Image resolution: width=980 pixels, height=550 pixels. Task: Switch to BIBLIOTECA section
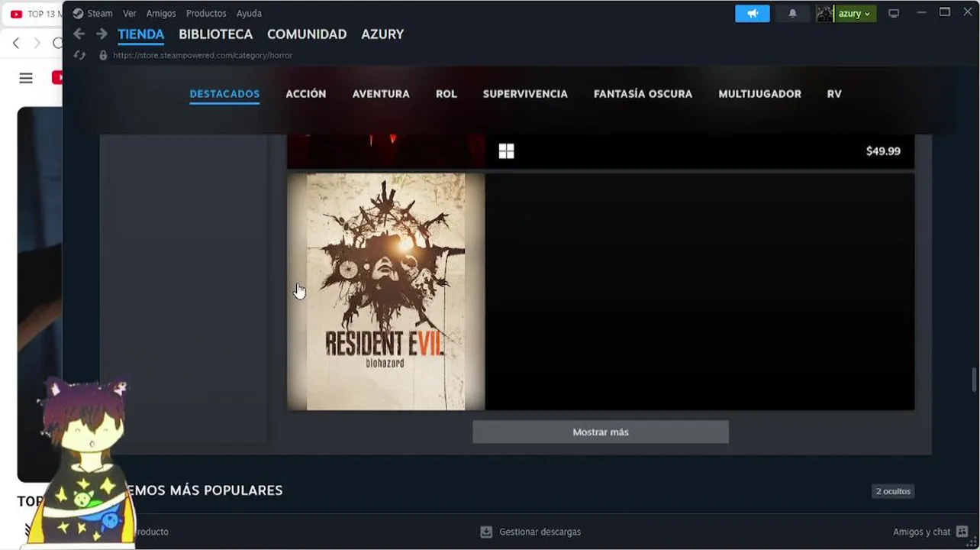coord(216,34)
